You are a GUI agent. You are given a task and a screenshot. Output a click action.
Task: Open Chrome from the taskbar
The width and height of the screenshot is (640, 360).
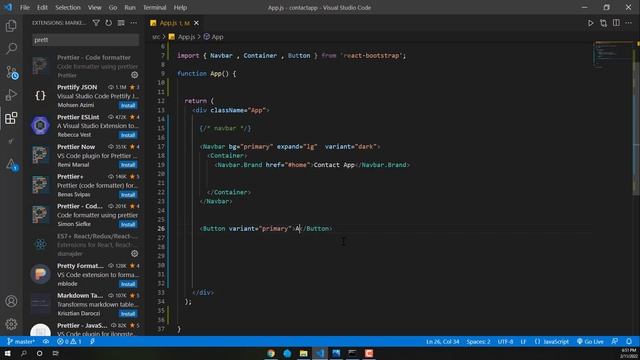pos(271,353)
